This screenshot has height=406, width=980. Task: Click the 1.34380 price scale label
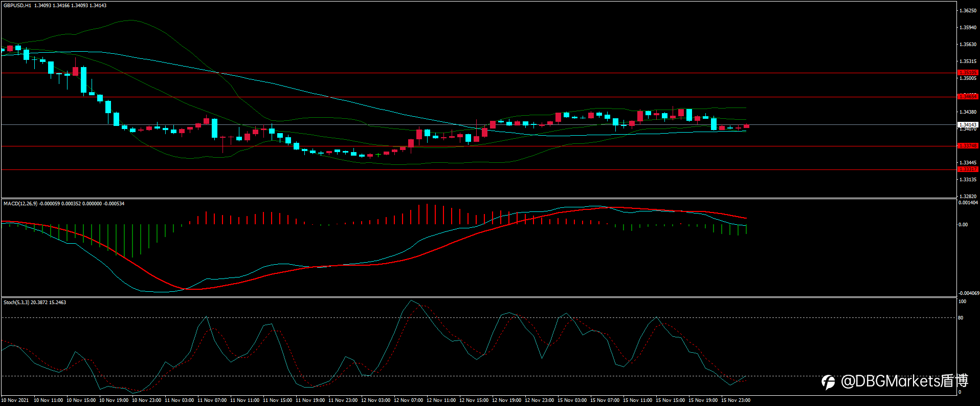pyautogui.click(x=968, y=112)
